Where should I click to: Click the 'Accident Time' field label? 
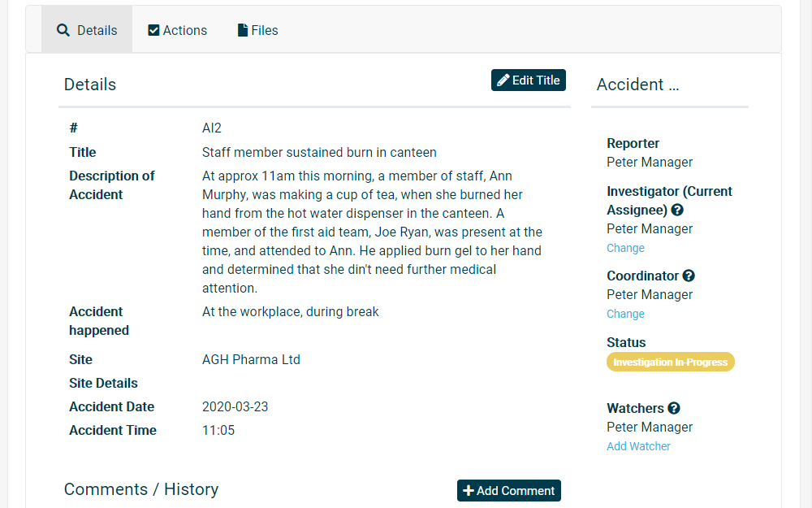click(113, 430)
